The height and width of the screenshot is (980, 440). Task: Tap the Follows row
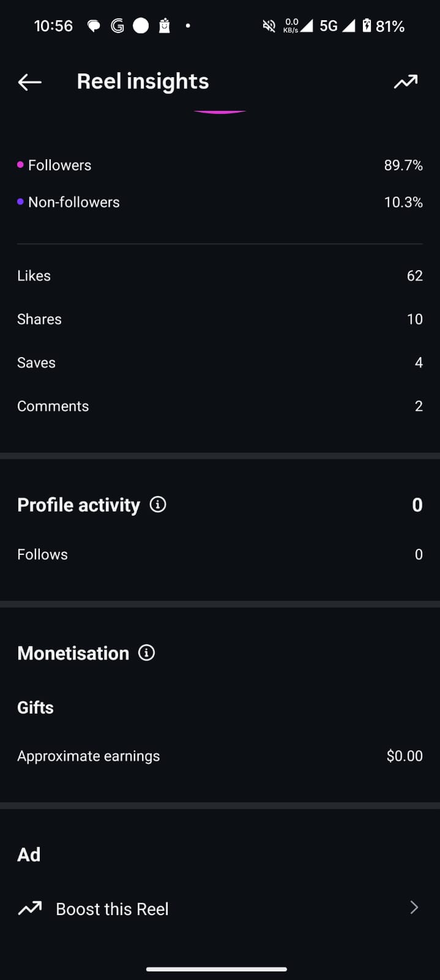pos(220,554)
